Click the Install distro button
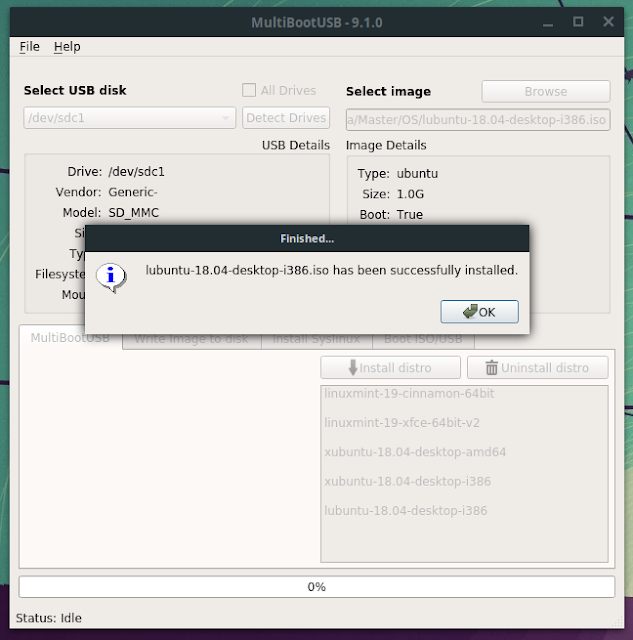Viewport: 633px width, 640px height. 391,368
